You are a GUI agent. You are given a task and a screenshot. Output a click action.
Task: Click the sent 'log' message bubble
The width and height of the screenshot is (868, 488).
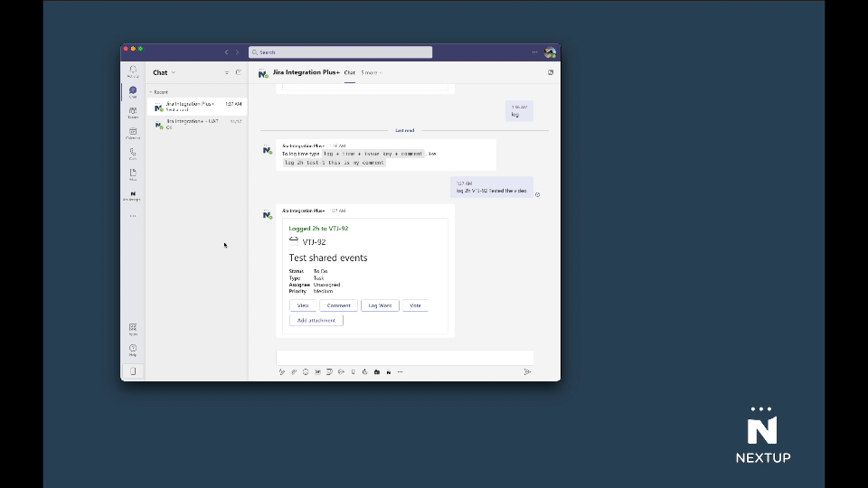[x=519, y=111]
